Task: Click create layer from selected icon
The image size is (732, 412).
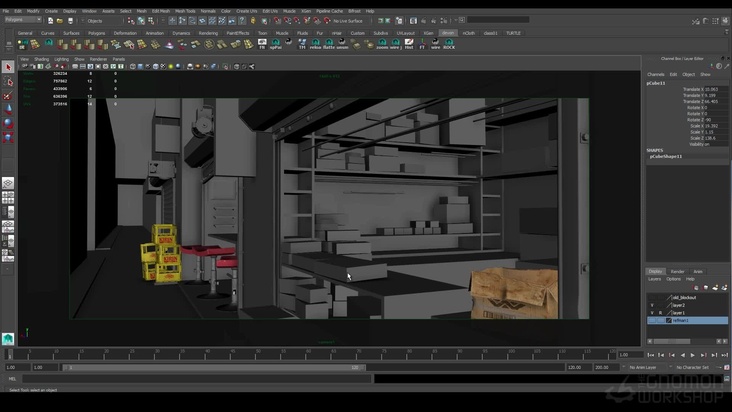Action: (724, 287)
